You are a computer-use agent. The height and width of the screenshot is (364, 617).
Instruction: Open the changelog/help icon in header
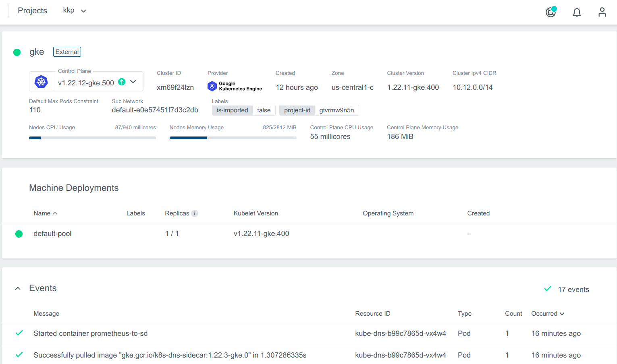click(x=551, y=12)
